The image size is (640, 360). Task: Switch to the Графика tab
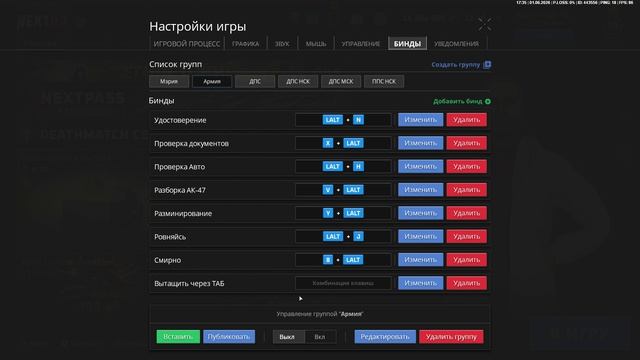click(x=245, y=44)
